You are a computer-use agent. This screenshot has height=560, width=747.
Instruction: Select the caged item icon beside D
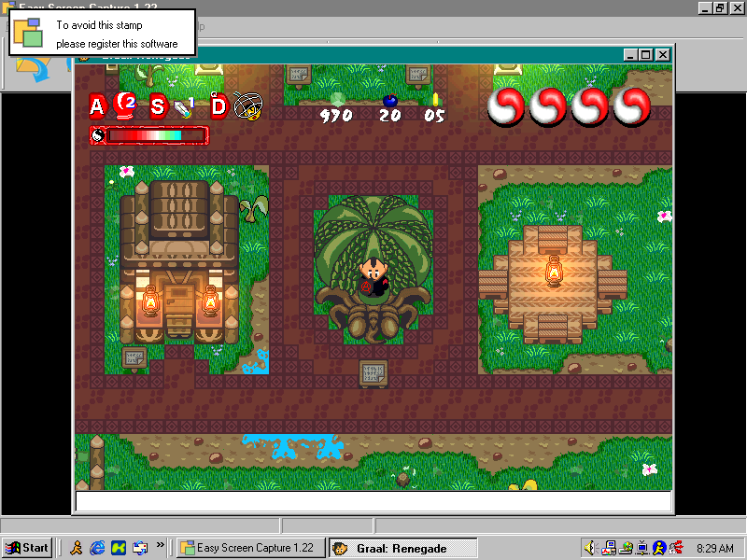tap(247, 105)
